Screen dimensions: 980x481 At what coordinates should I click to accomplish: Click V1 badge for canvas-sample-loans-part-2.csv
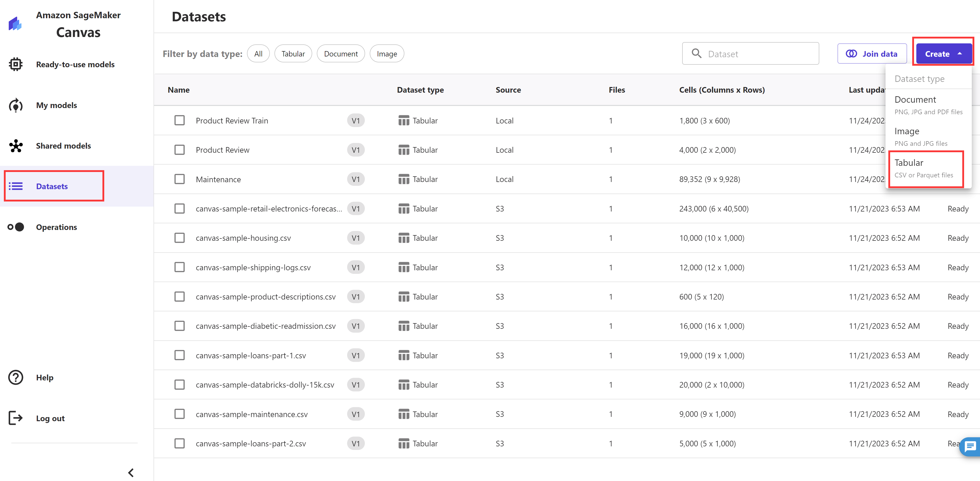coord(356,443)
